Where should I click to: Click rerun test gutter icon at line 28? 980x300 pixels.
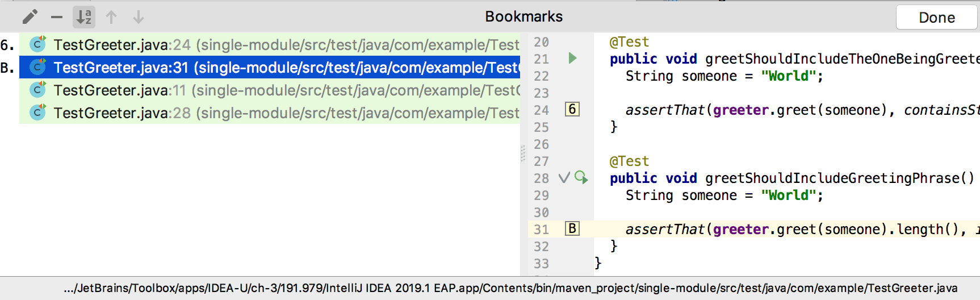(581, 177)
